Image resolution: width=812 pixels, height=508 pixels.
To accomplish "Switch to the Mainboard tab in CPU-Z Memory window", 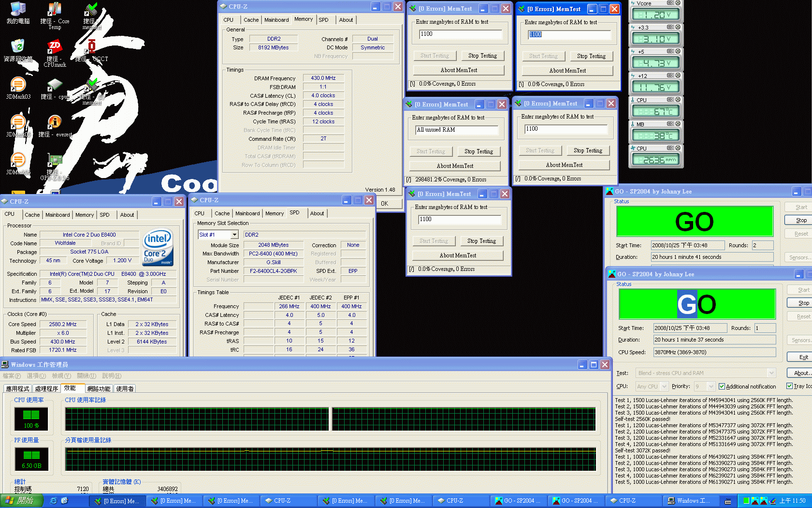I will (x=276, y=20).
